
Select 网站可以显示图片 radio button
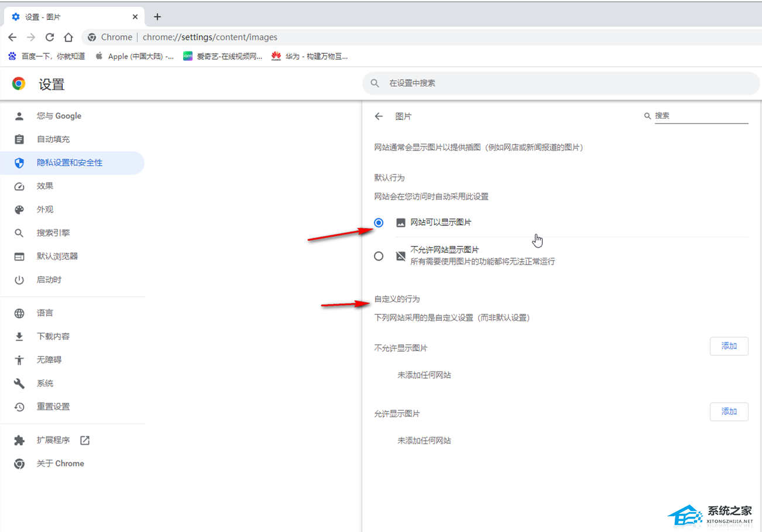(x=379, y=223)
